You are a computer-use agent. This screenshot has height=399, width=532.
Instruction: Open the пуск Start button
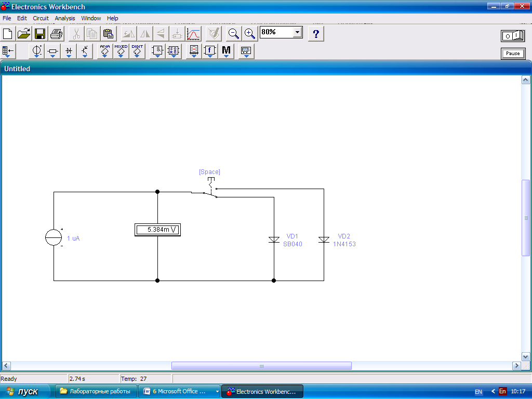click(x=25, y=391)
